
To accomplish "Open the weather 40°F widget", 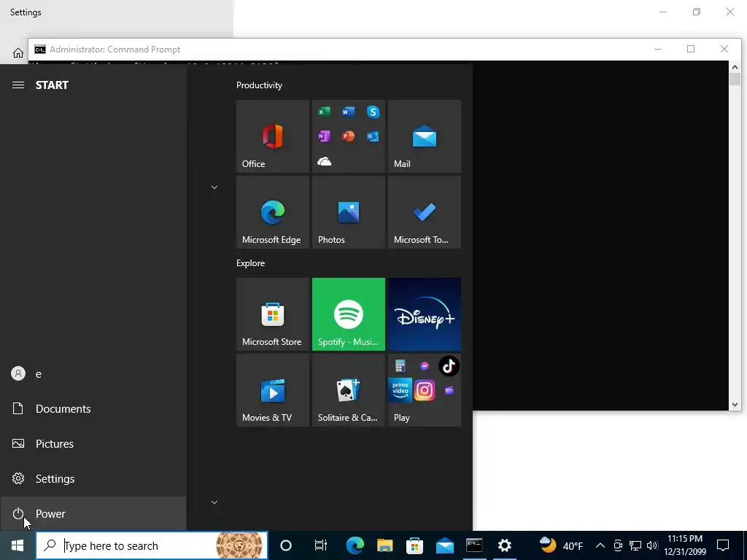I will (x=561, y=545).
